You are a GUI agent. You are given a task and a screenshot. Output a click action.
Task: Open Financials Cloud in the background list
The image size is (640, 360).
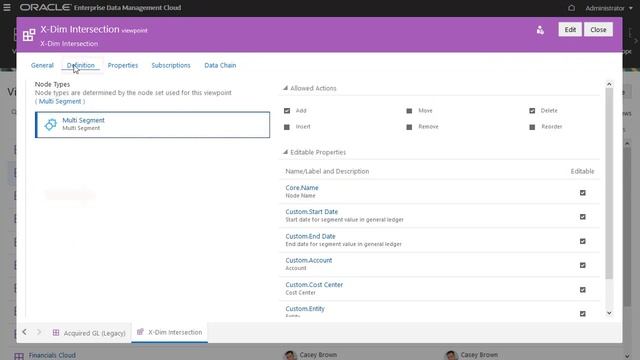[52, 356]
